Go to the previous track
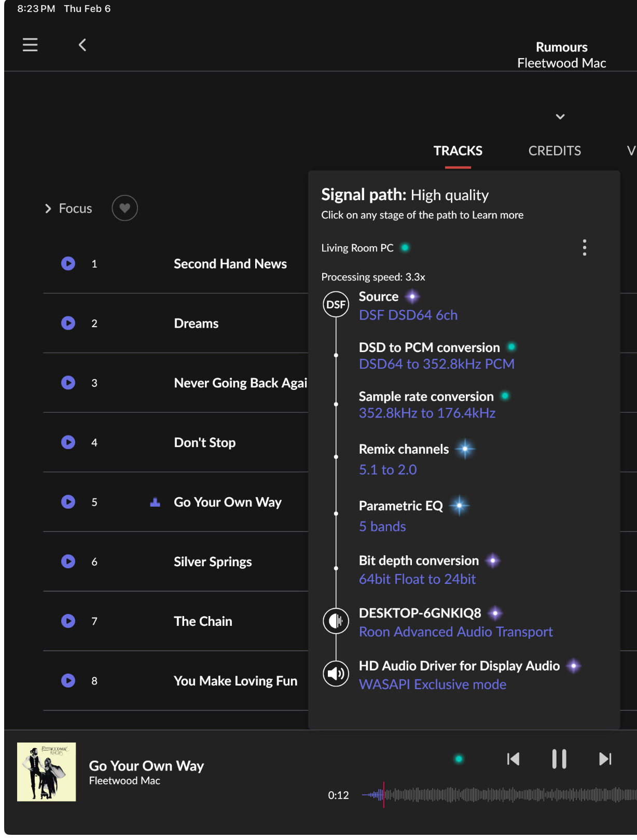 point(513,759)
